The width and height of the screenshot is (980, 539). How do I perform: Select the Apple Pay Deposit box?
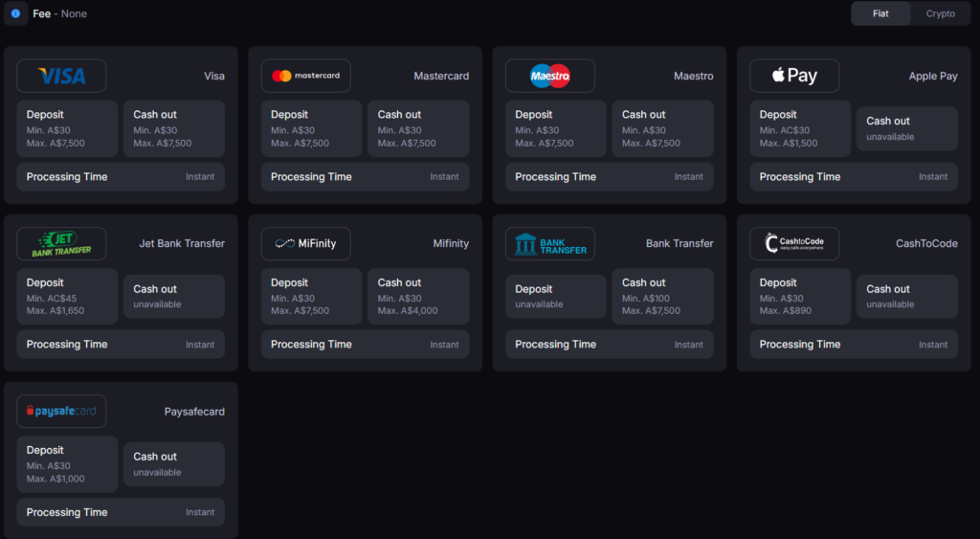pyautogui.click(x=800, y=128)
